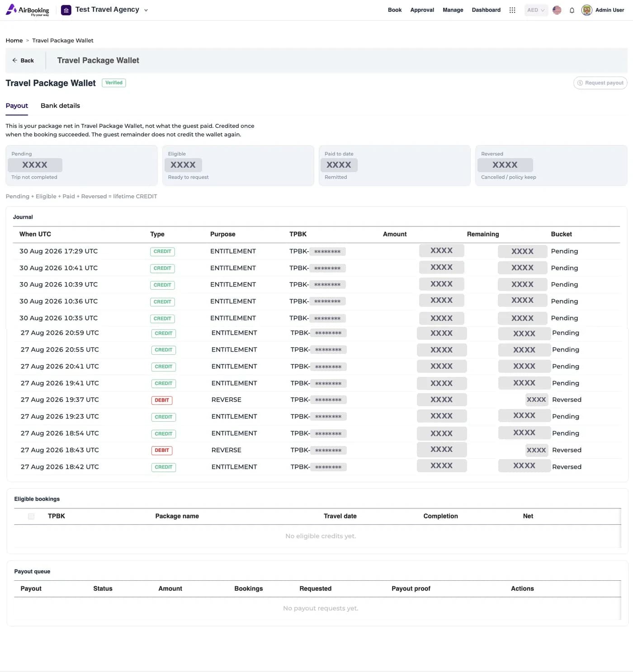633x672 pixels.
Task: Go to the Home breadcrumb
Action: (14, 41)
